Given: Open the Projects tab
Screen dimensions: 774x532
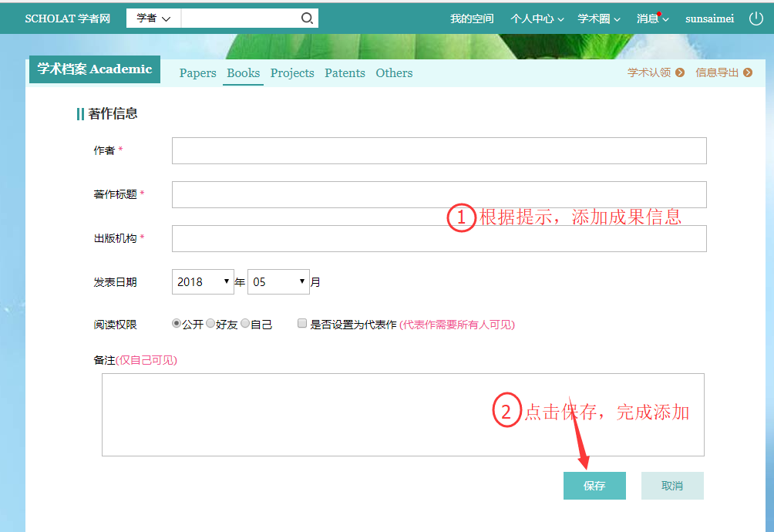Looking at the screenshot, I should coord(292,73).
